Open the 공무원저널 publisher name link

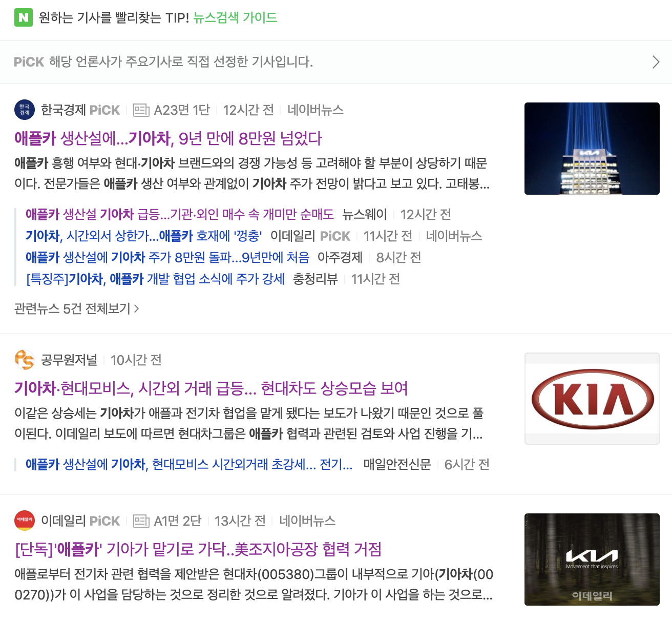click(69, 360)
